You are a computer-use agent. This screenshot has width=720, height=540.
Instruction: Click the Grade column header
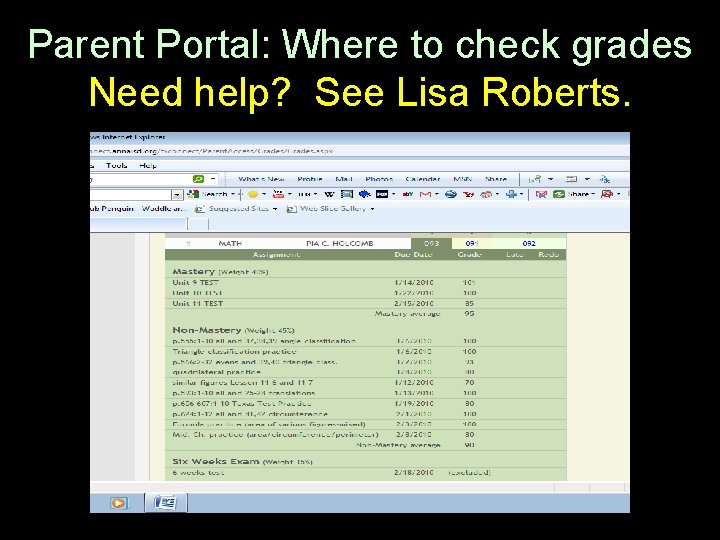click(469, 254)
